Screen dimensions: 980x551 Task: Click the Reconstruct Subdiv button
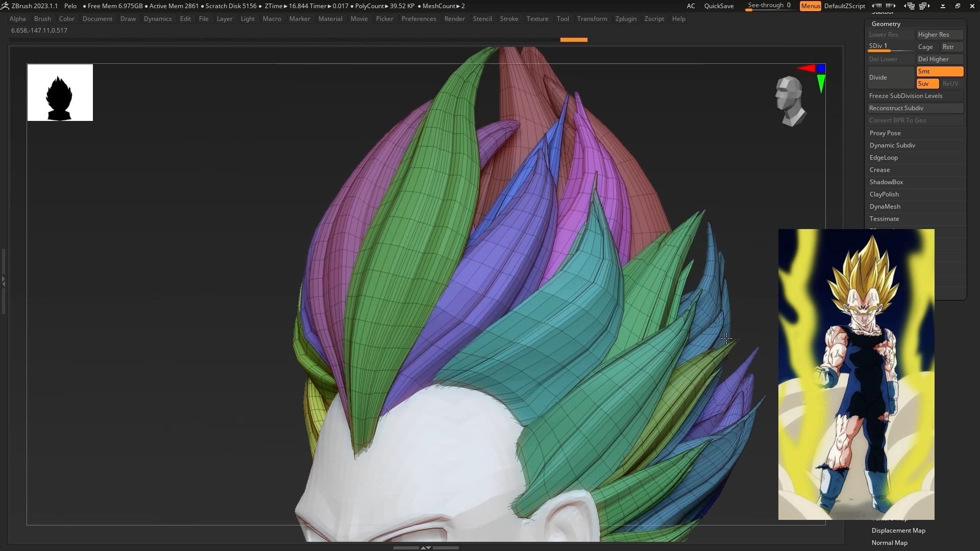click(x=916, y=108)
